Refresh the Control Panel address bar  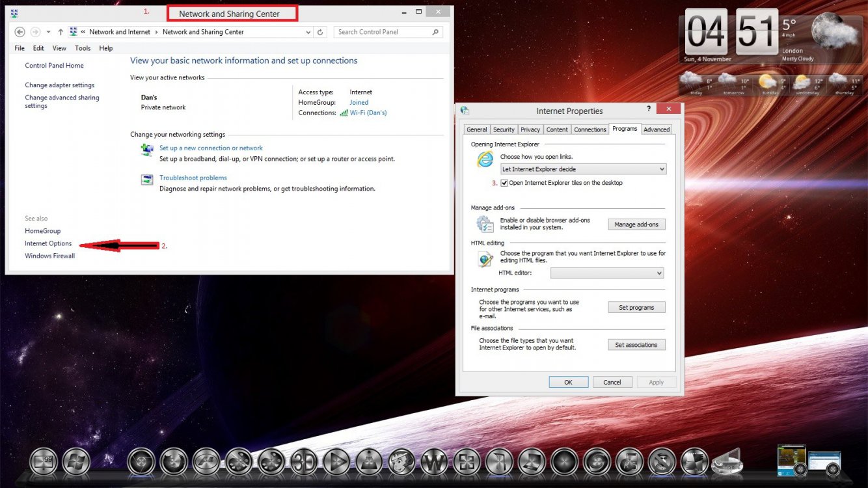pyautogui.click(x=320, y=32)
